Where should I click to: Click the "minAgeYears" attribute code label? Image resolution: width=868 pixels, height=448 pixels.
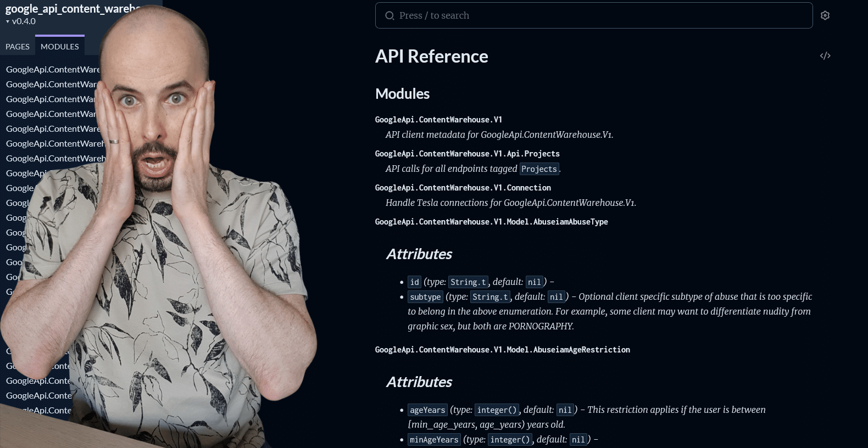coord(434,440)
